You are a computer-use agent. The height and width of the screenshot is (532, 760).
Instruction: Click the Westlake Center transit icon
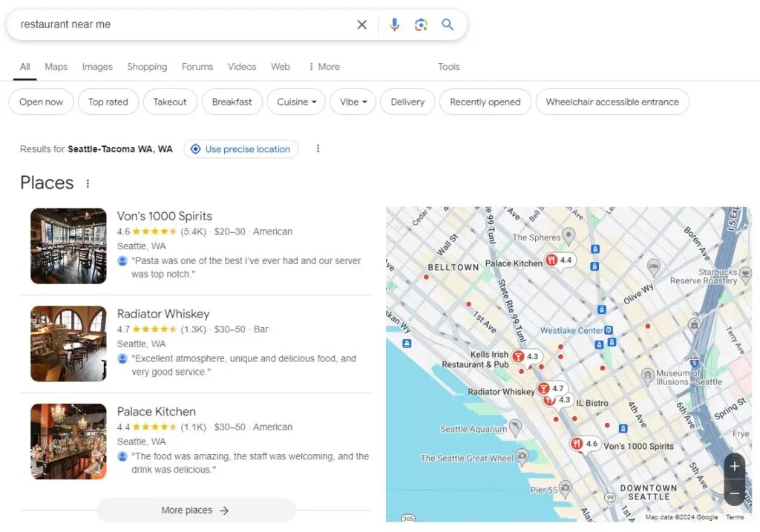(609, 330)
